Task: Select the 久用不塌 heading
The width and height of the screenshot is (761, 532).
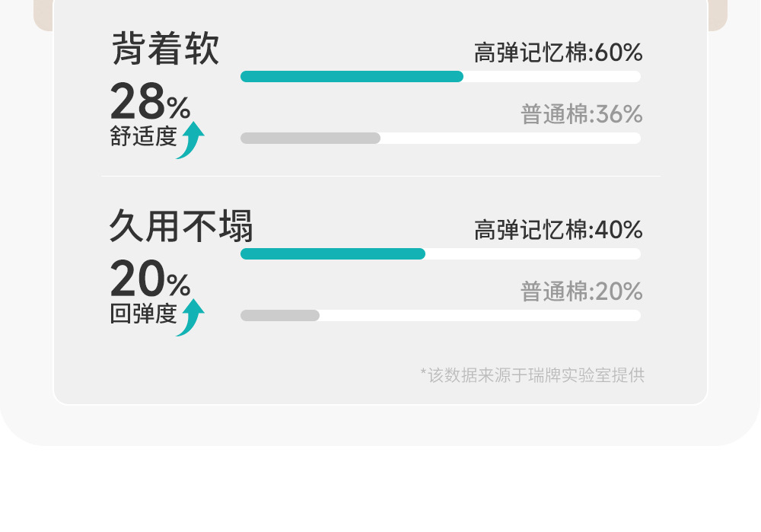Action: (x=180, y=226)
